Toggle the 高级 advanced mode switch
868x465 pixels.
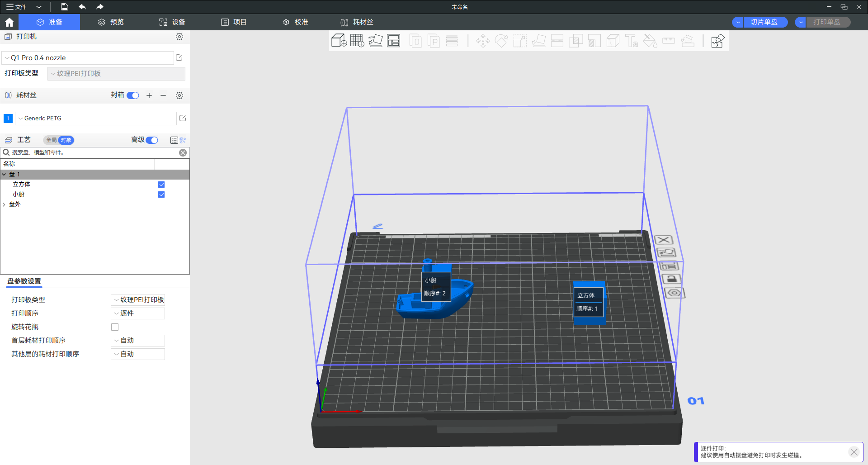point(152,140)
